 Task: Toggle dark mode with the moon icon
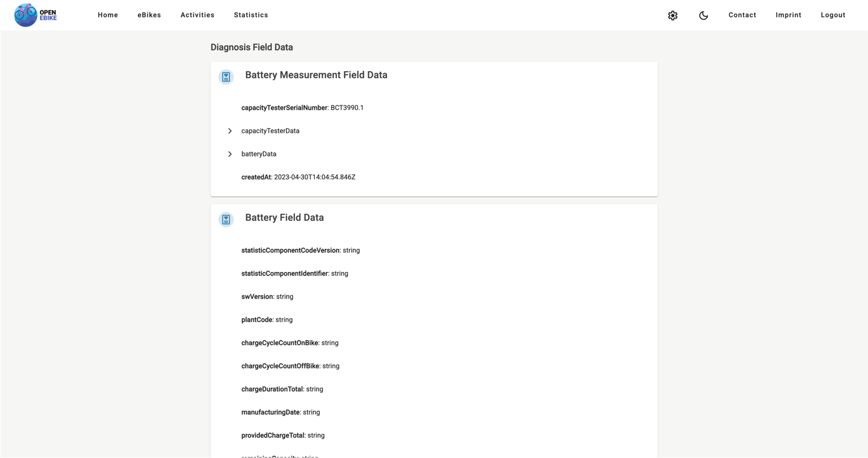[x=703, y=15]
